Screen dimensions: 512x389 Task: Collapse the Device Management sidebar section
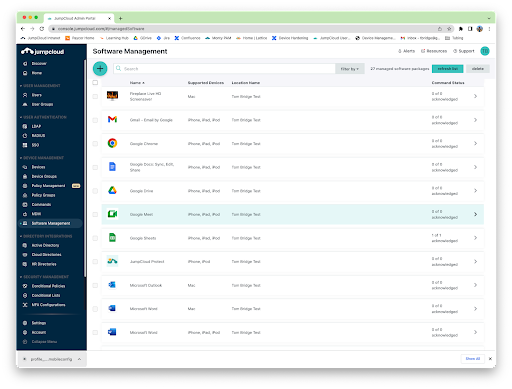click(42, 158)
